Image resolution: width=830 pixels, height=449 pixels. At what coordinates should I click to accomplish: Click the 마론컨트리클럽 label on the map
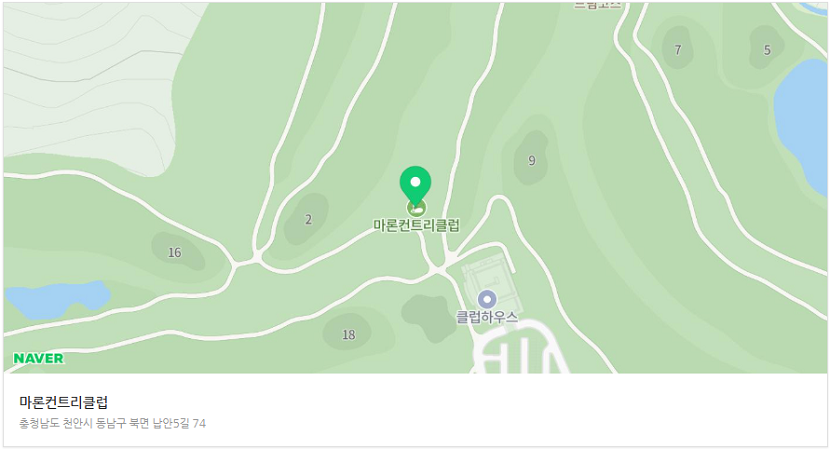417,226
